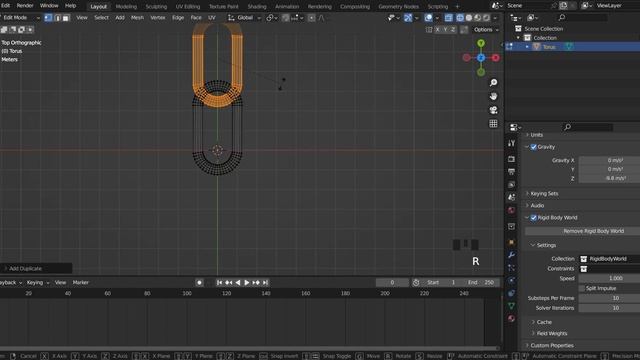Expand the Cache subpanel

tap(544, 322)
